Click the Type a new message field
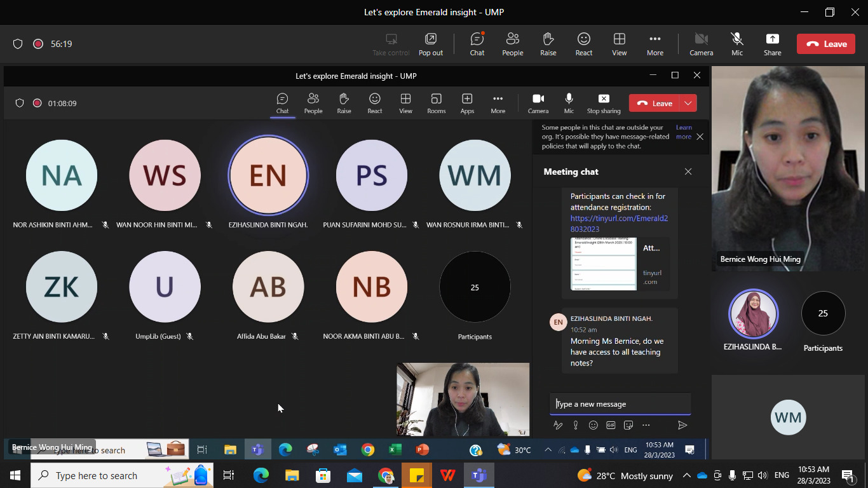The image size is (868, 488). [620, 404]
